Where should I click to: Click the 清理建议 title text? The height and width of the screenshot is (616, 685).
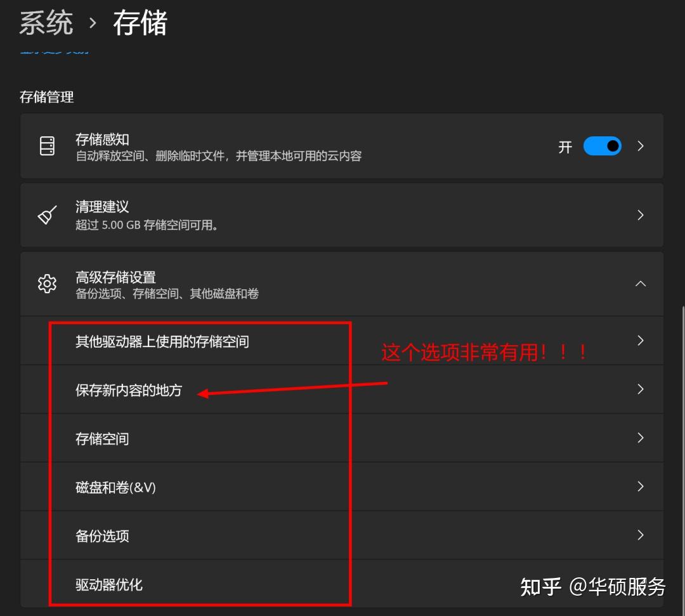tap(102, 207)
